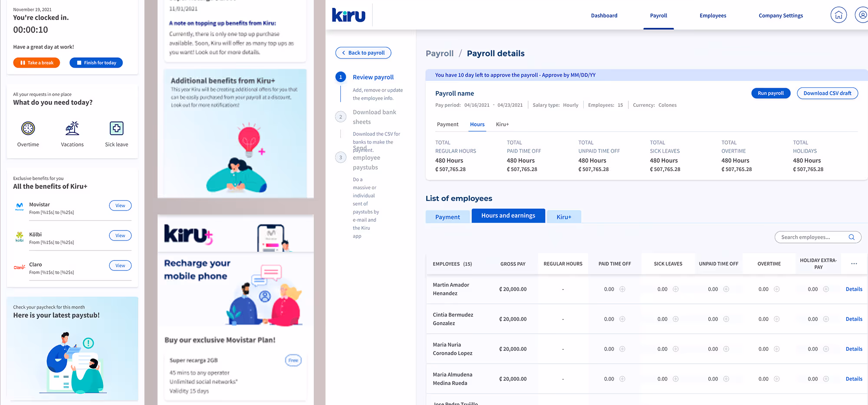Select the Payment employee list tab
Screen dimensions: 868x405
(447, 217)
